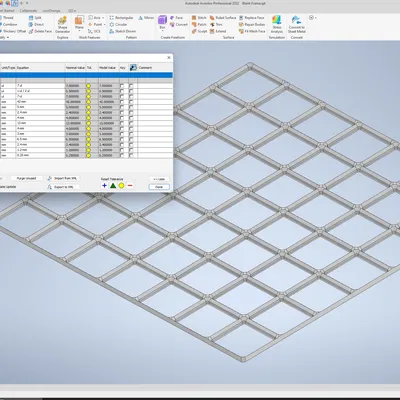Select the Thicken/Offset tool
Image resolution: width=400 pixels, height=400 pixels.
[x=13, y=31]
